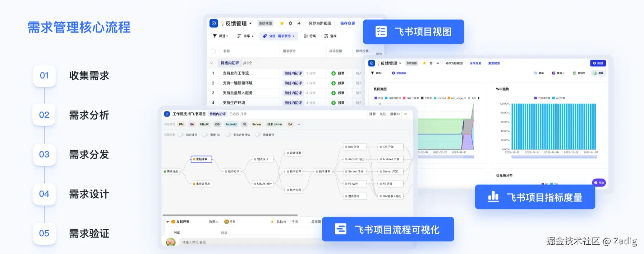The height and width of the screenshot is (254, 644).
Task: Open the 分组·需求状态 grouping dropdown
Action: (279, 36)
